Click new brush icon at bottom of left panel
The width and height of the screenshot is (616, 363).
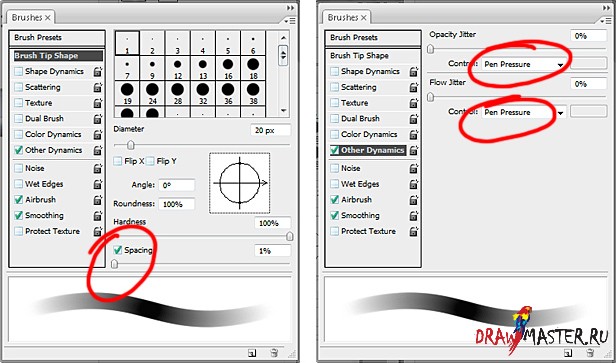coord(252,353)
